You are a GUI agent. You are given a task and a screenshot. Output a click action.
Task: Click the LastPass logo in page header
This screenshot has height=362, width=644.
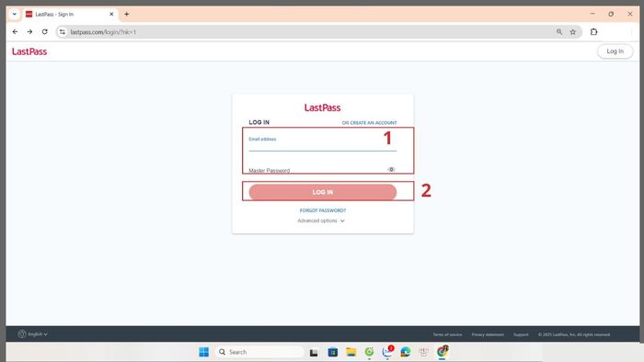click(x=29, y=51)
